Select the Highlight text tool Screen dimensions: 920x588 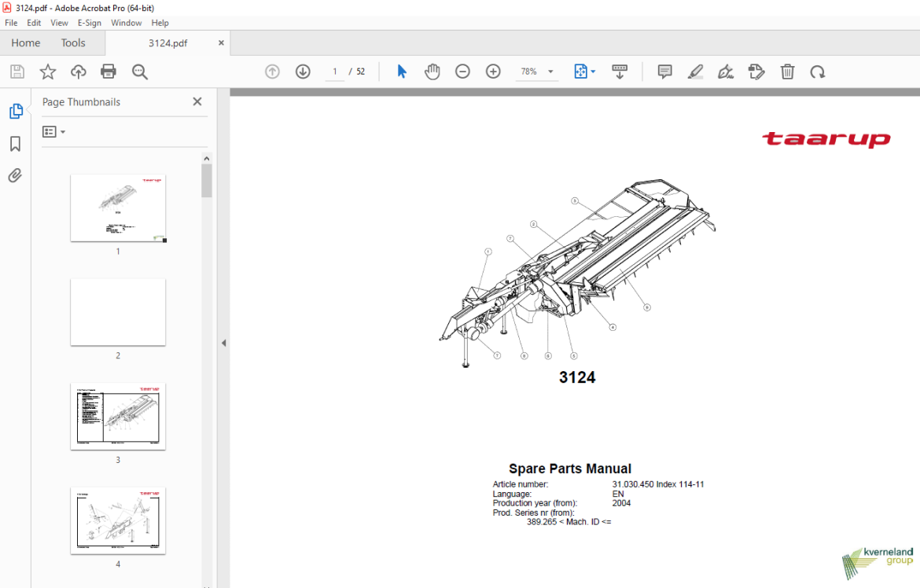point(695,72)
